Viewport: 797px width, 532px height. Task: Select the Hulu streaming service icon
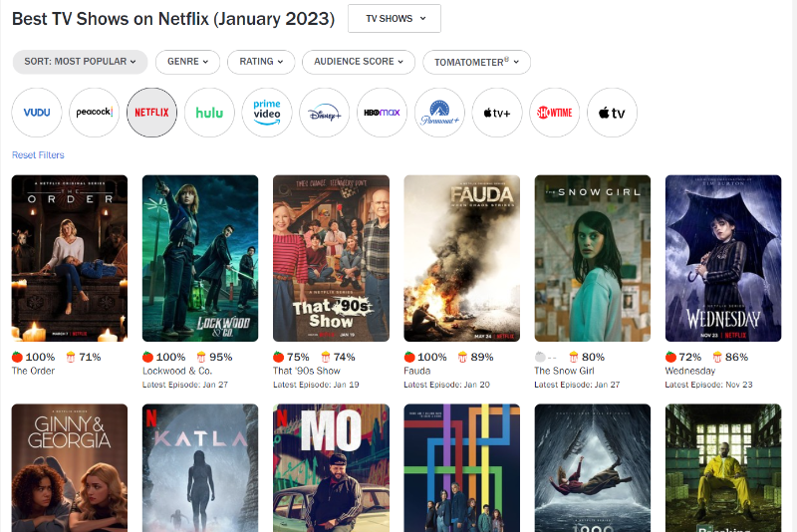point(209,113)
